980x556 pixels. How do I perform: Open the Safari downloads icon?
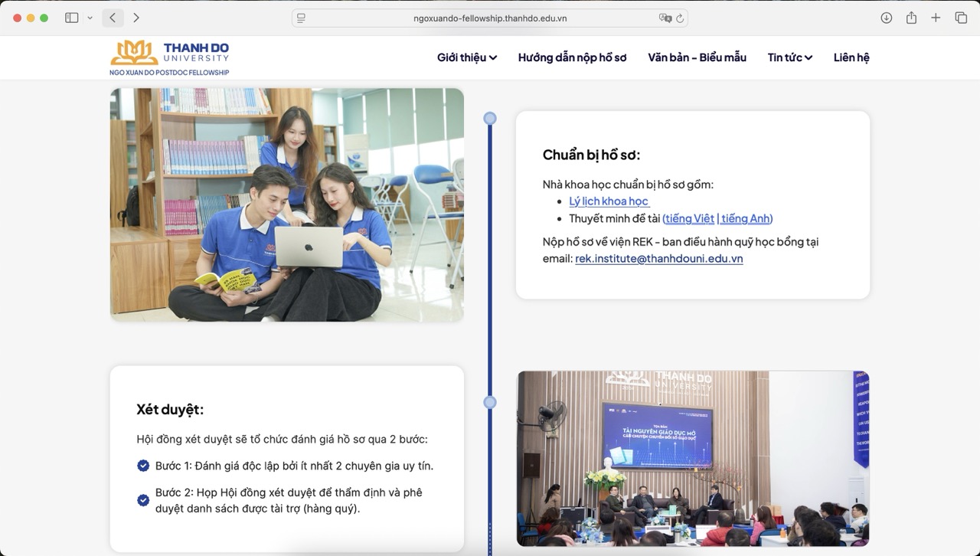pos(886,18)
